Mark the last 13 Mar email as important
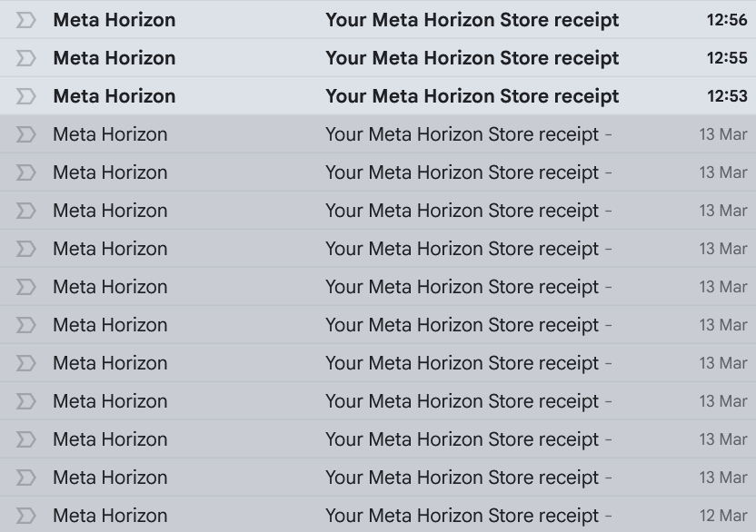Viewport: 756px width, 532px height. click(x=26, y=478)
